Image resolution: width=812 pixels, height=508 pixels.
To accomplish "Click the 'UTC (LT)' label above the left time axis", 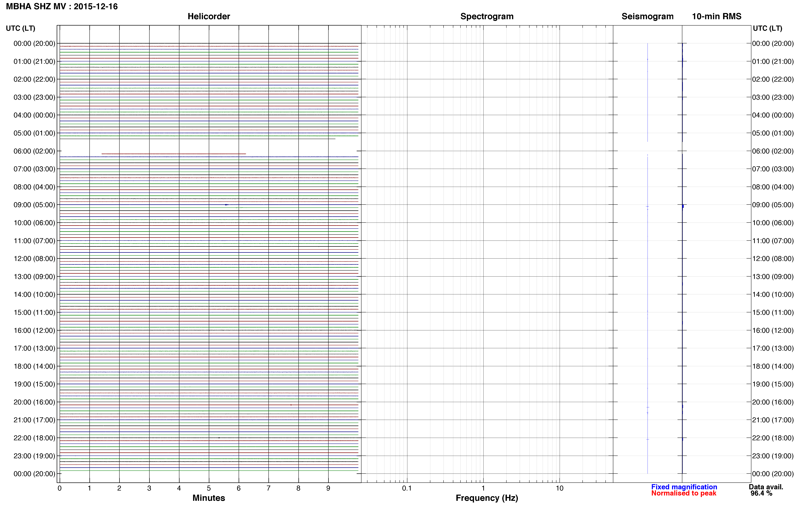I will pos(21,28).
